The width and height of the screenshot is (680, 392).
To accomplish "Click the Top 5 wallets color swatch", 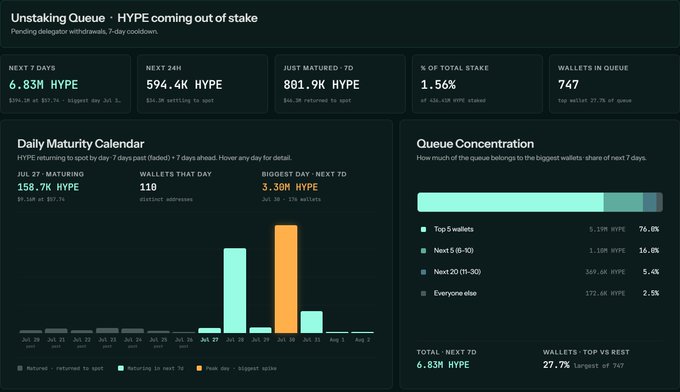I will coord(423,229).
